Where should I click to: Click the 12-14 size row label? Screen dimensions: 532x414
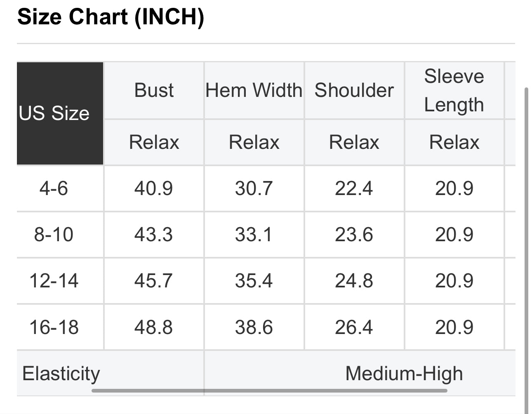point(54,281)
